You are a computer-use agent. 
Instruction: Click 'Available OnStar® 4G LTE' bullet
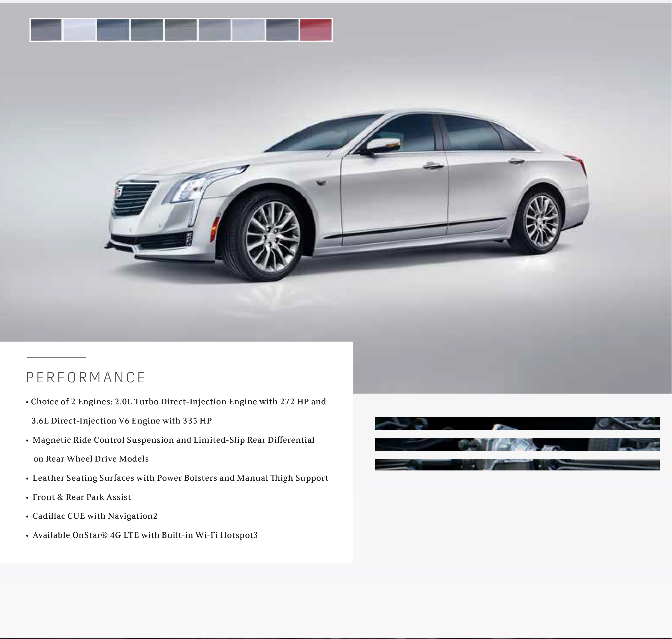pos(142,535)
